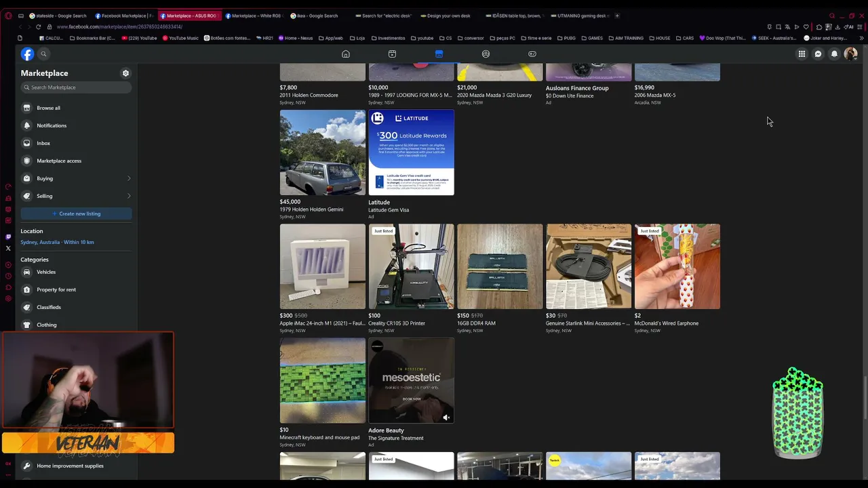Open the PUBG bookmark folder
This screenshot has height=488, width=868.
(x=566, y=38)
